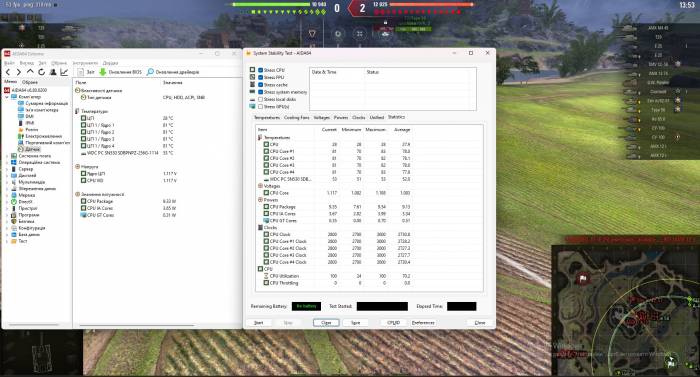
Task: Open the Cooling Fans tab
Action: pos(296,117)
